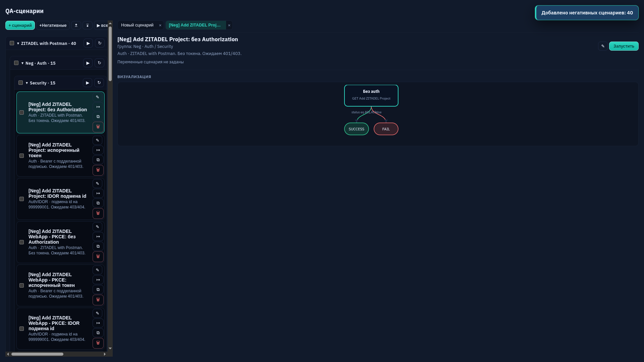The height and width of the screenshot is (362, 644).
Task: Check the Neg · Auth group checkbox
Action: click(x=16, y=63)
